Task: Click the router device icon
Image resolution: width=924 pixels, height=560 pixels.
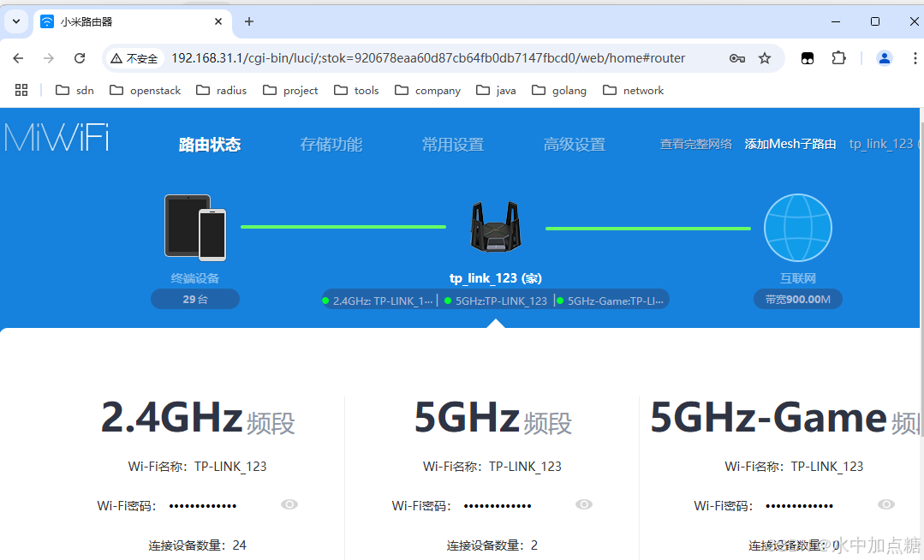Action: (496, 226)
